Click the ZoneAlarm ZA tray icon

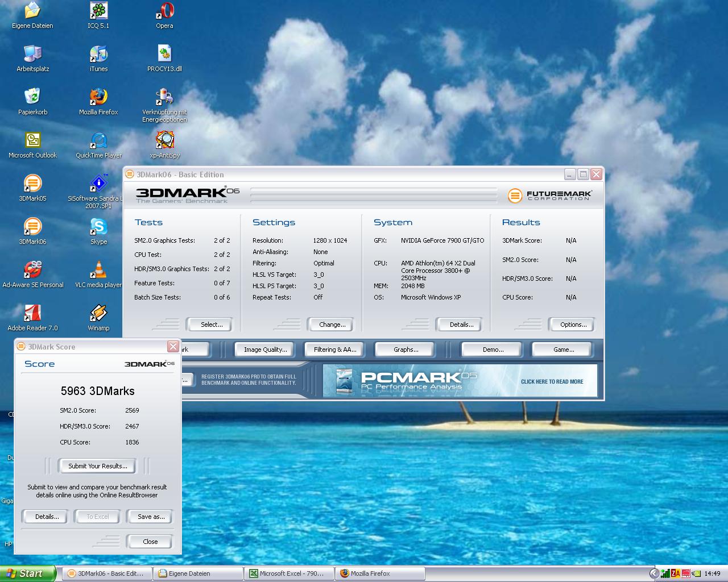(x=676, y=573)
